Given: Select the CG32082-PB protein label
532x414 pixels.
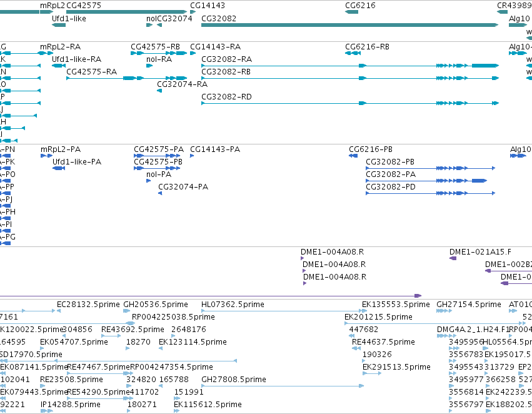Looking at the screenshot, I should [390, 162].
